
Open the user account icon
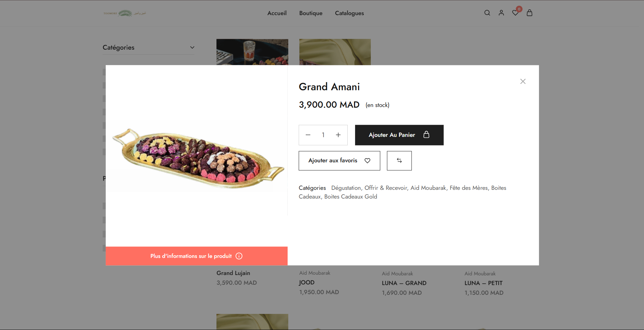tap(501, 13)
